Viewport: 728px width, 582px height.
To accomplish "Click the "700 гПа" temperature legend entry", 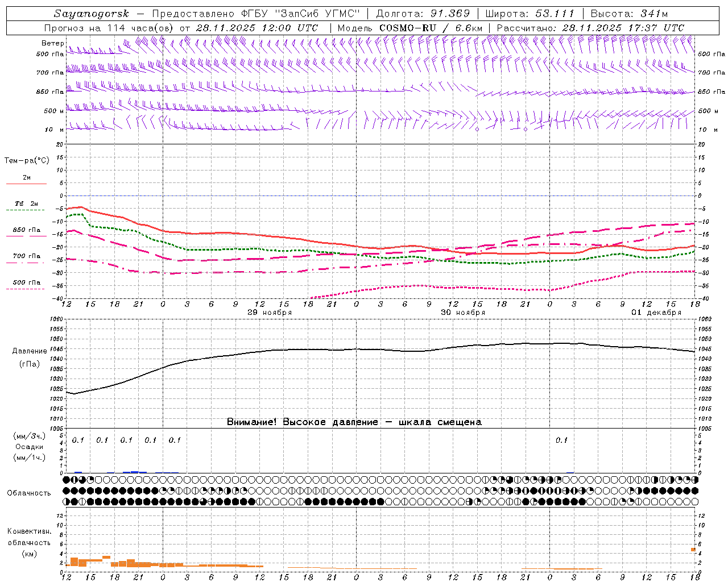I will tap(27, 256).
